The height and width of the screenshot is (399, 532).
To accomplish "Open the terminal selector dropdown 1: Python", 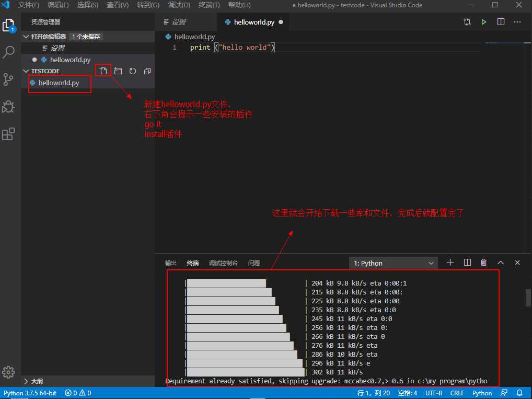I will [x=393, y=263].
